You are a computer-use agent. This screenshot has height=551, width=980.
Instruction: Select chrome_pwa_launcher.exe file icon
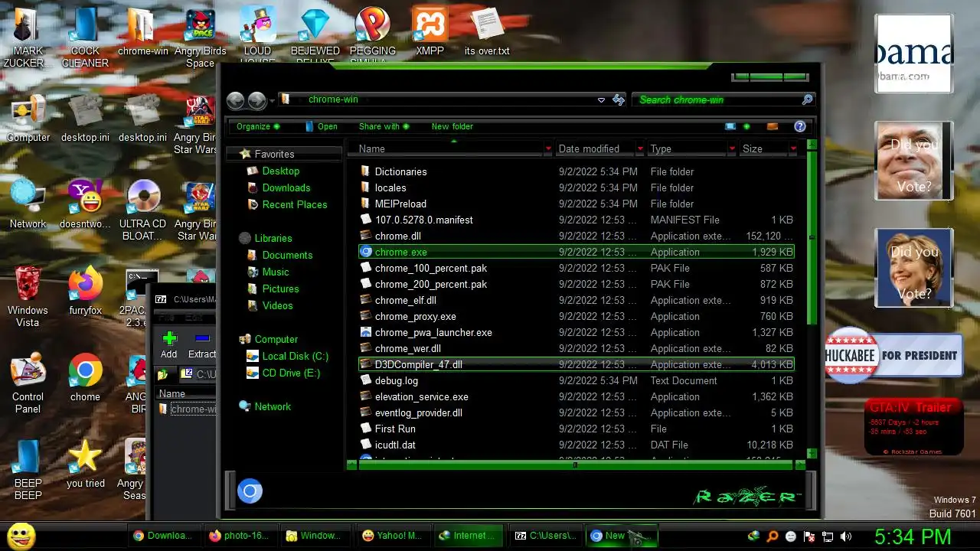coord(366,332)
